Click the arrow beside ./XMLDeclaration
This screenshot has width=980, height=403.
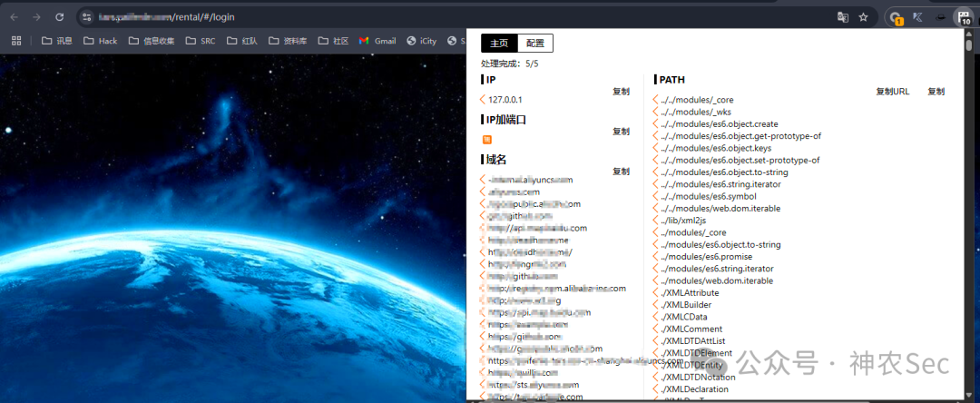[655, 389]
